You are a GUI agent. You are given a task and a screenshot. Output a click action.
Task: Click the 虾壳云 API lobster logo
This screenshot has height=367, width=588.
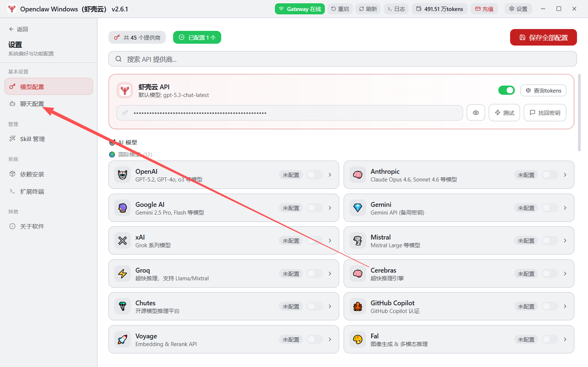pos(125,90)
